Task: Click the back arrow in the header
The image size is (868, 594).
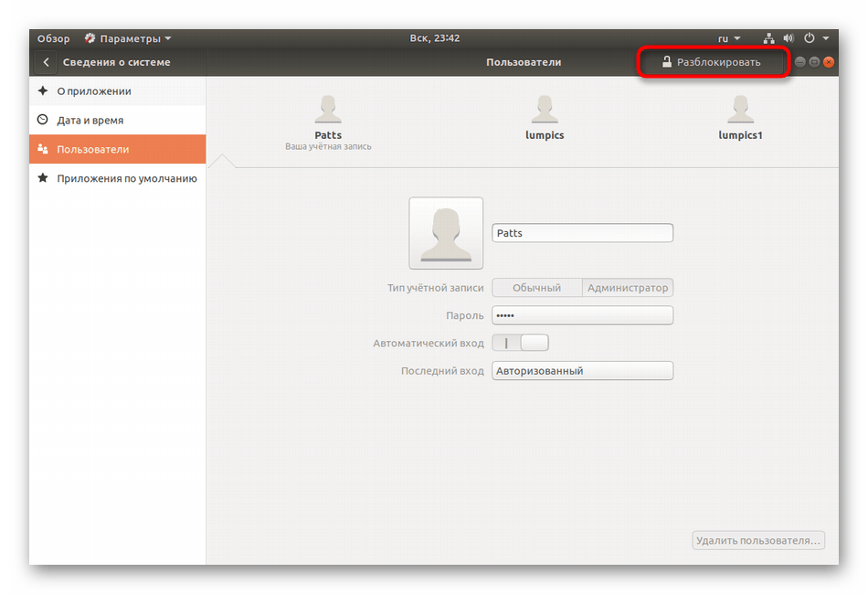Action: click(46, 62)
